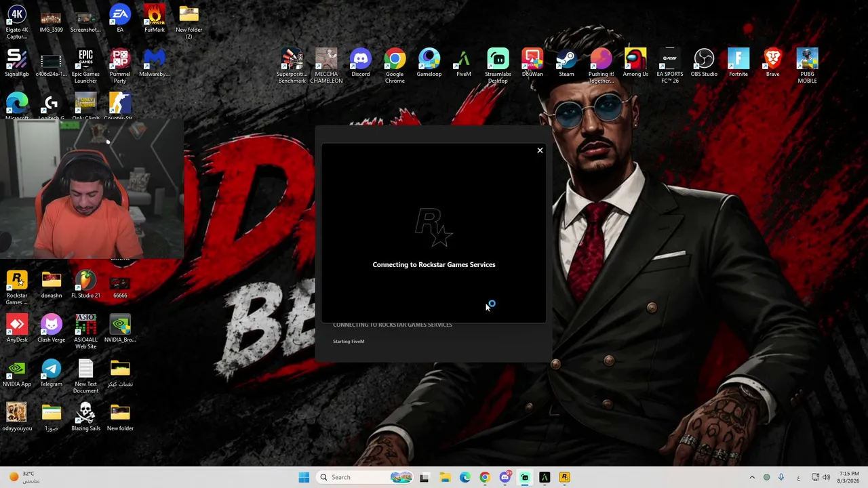Launch Streamlabs Desktop from the desktop
868x488 pixels.
(498, 66)
